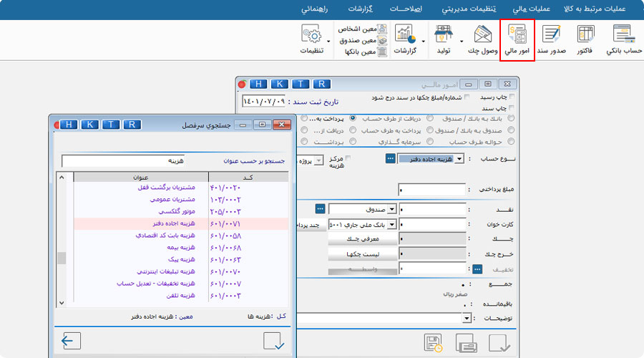Expand the توضيحات dropdown arrow
The image size is (644, 358).
467,318
